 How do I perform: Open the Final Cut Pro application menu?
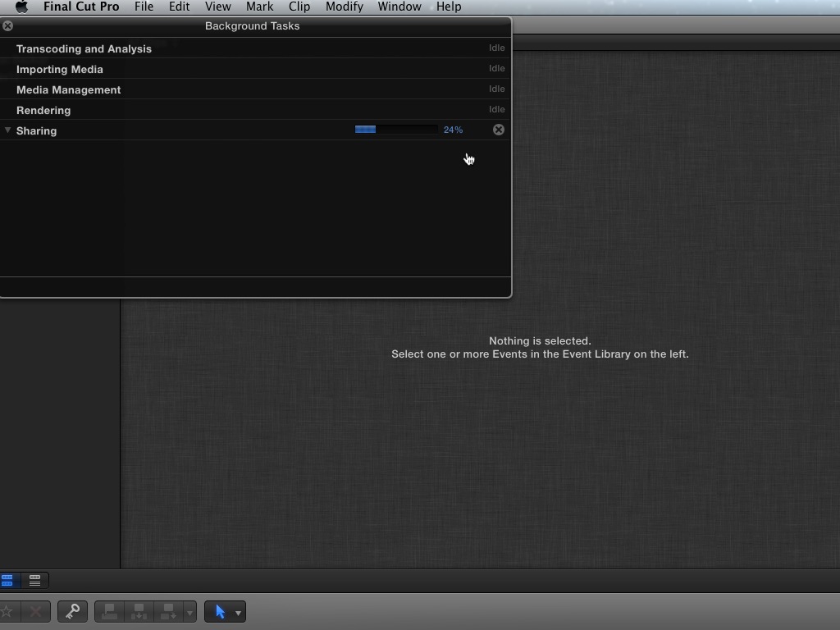click(81, 7)
